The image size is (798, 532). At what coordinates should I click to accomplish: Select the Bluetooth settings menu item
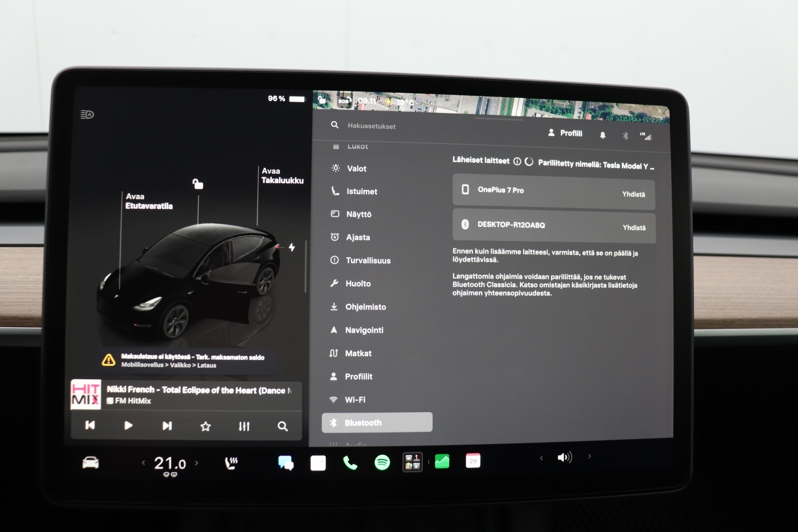(377, 423)
